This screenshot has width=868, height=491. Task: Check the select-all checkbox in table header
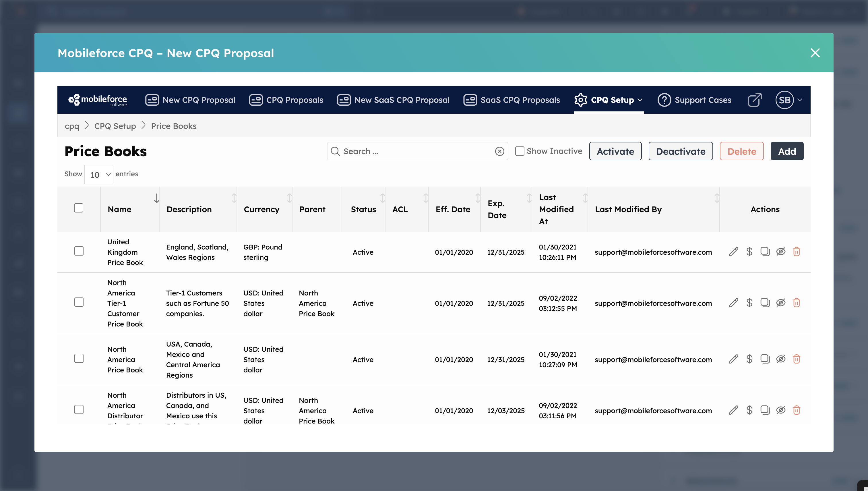click(x=79, y=208)
